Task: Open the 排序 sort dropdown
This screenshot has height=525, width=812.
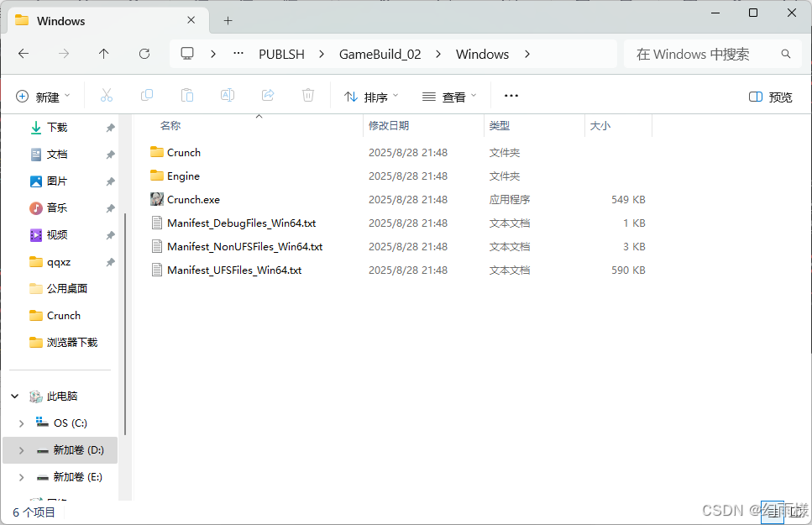Action: (371, 97)
